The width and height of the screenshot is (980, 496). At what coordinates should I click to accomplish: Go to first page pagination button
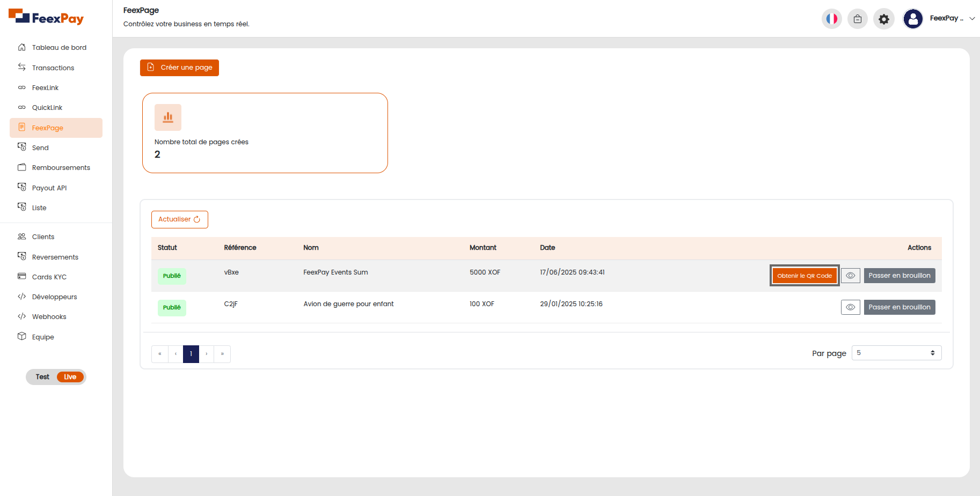tap(160, 354)
